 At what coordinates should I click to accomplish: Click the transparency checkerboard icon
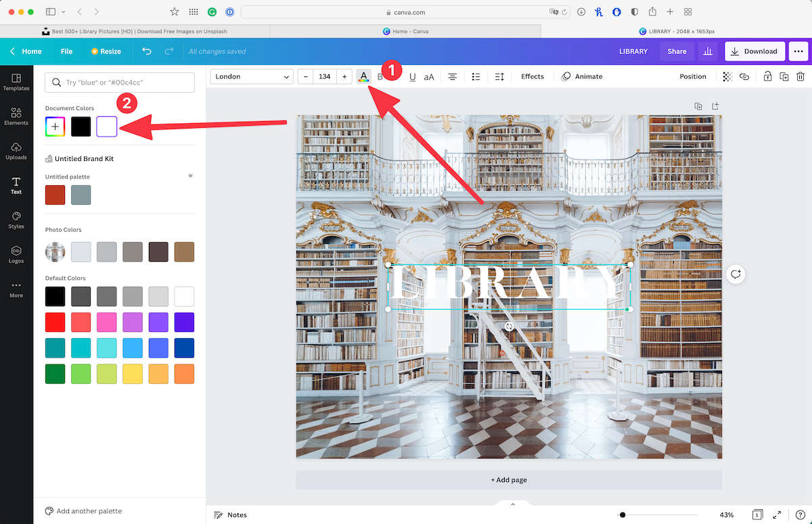727,77
